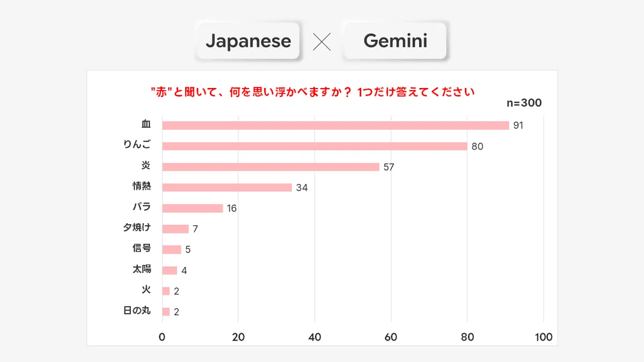Click the Gemini label button
The height and width of the screenshot is (362, 644).
coord(395,41)
